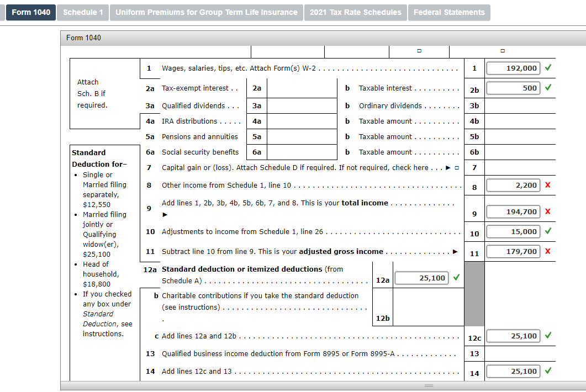Switch to the Form 1040 tab
This screenshot has width=586, height=392.
coord(30,12)
